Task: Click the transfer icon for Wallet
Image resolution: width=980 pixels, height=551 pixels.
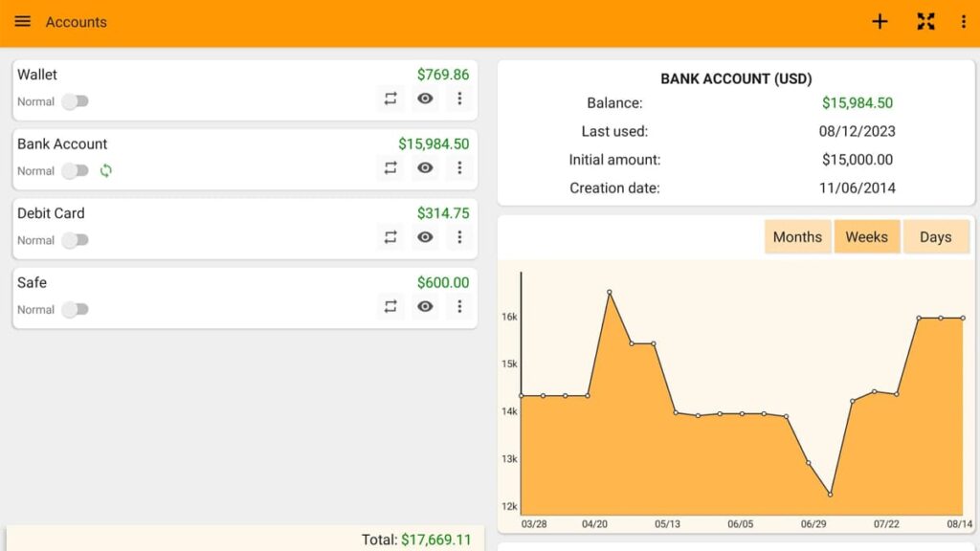Action: (x=390, y=99)
